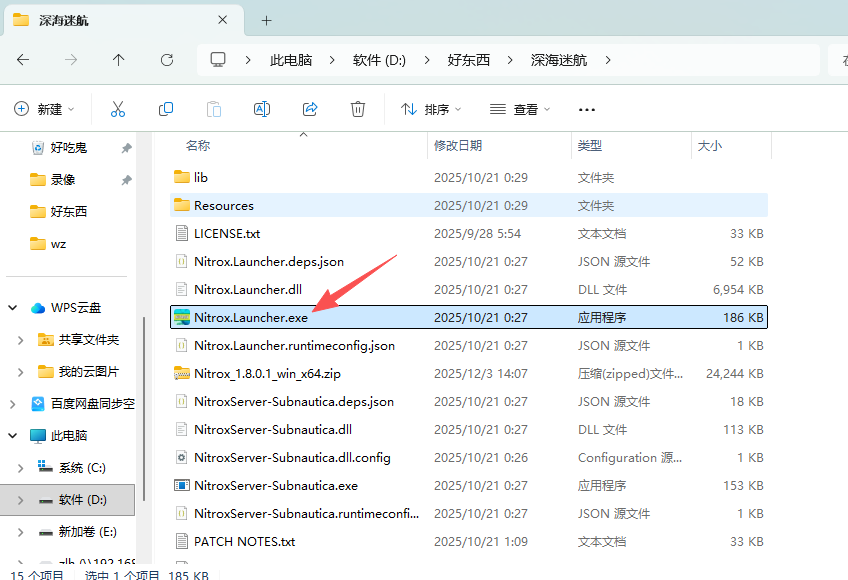Click the back navigation arrow
The height and width of the screenshot is (580, 848).
coord(23,60)
